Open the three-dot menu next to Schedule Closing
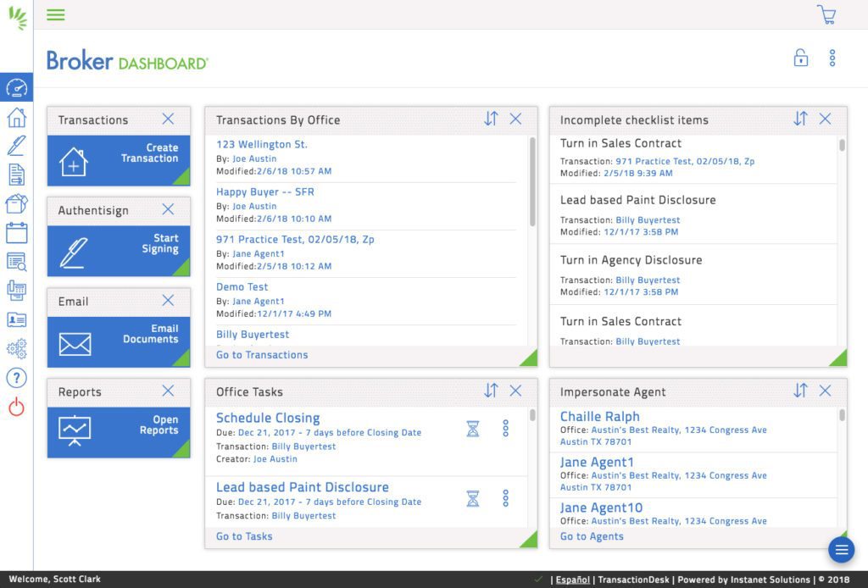This screenshot has height=588, width=868. 505,429
